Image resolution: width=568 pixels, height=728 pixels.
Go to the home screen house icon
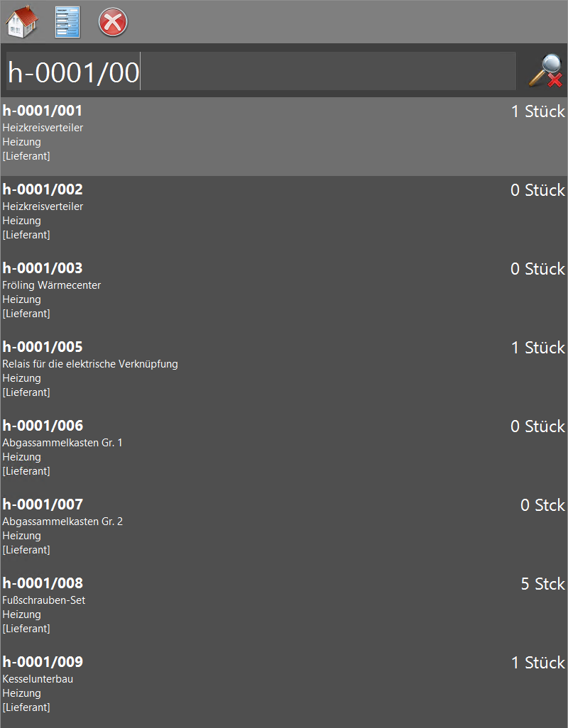pos(22,22)
